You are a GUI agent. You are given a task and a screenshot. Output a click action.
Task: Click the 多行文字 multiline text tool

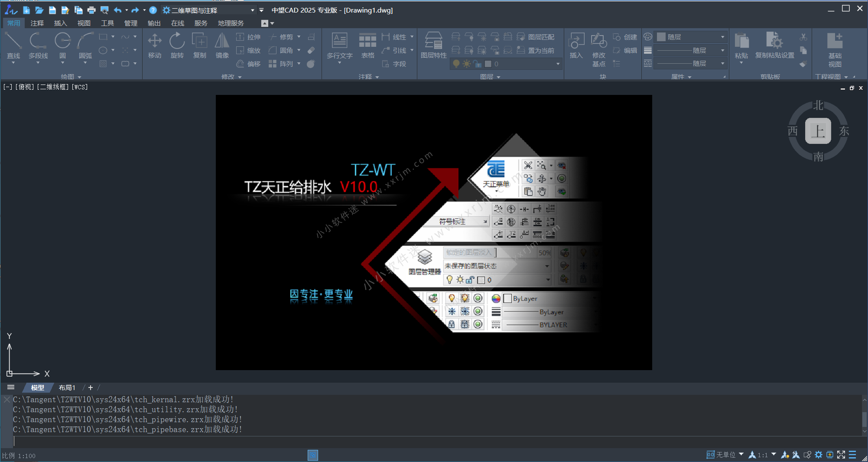[339, 46]
